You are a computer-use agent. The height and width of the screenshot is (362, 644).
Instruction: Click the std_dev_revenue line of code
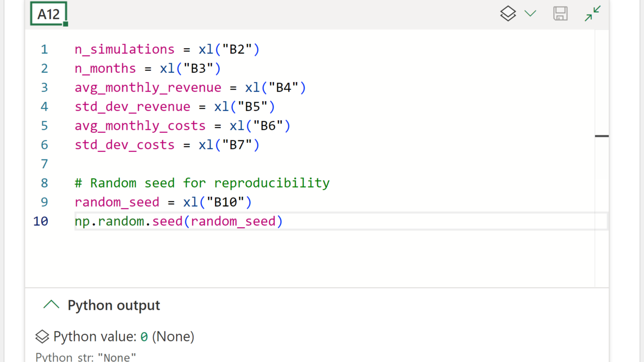[x=175, y=107]
